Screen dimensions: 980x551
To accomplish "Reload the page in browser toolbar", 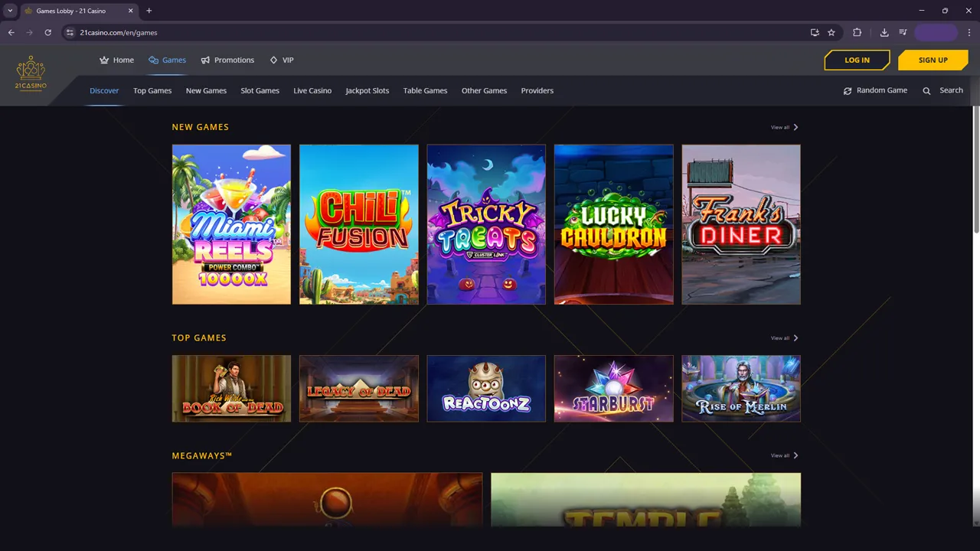I will click(x=47, y=33).
